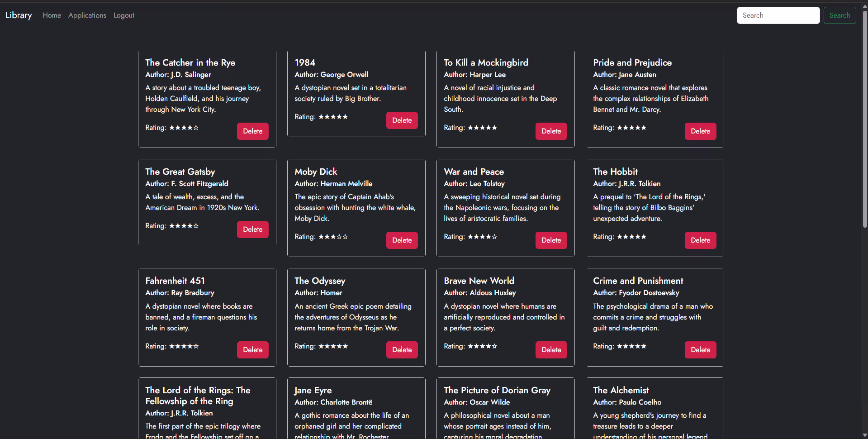Click the empty fifth star on The Catcher in the Rye

(x=195, y=128)
